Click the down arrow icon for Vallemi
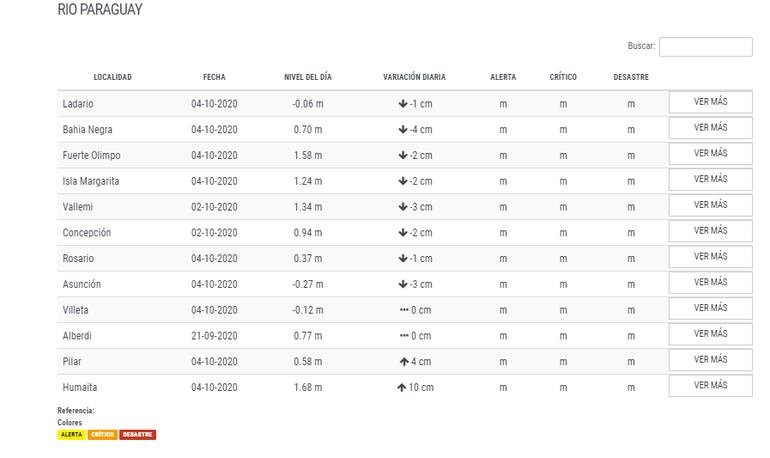 tap(402, 207)
